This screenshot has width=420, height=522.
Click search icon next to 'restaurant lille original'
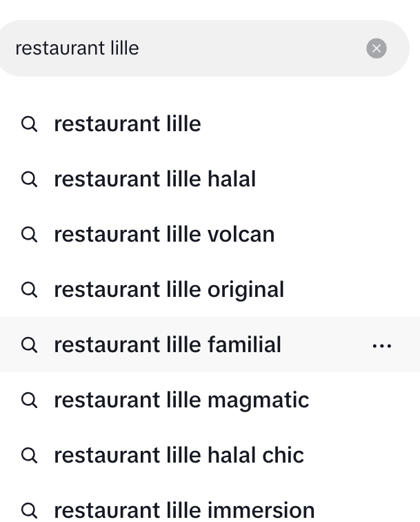click(29, 290)
